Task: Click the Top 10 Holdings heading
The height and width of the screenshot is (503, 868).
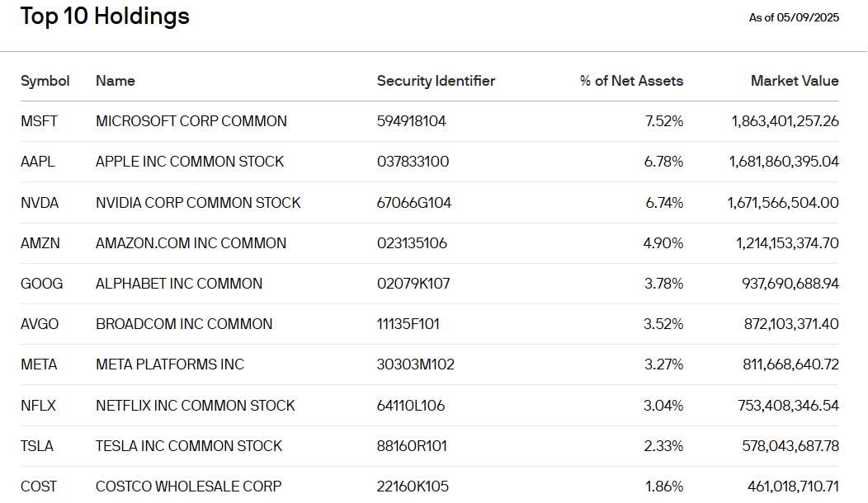Action: (105, 16)
